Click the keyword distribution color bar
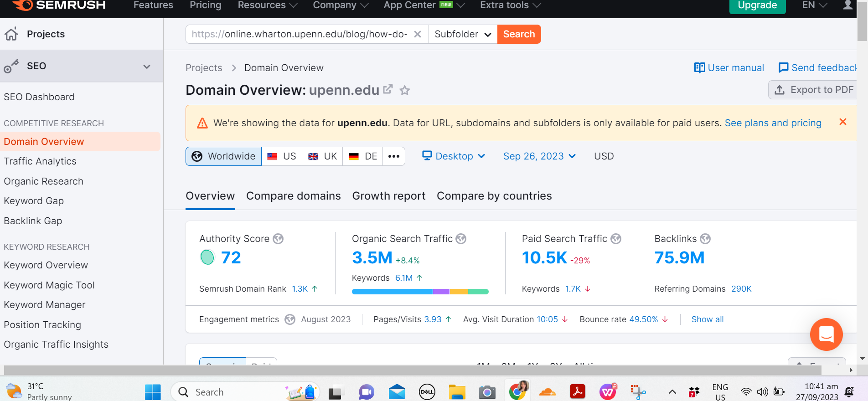 pyautogui.click(x=420, y=292)
